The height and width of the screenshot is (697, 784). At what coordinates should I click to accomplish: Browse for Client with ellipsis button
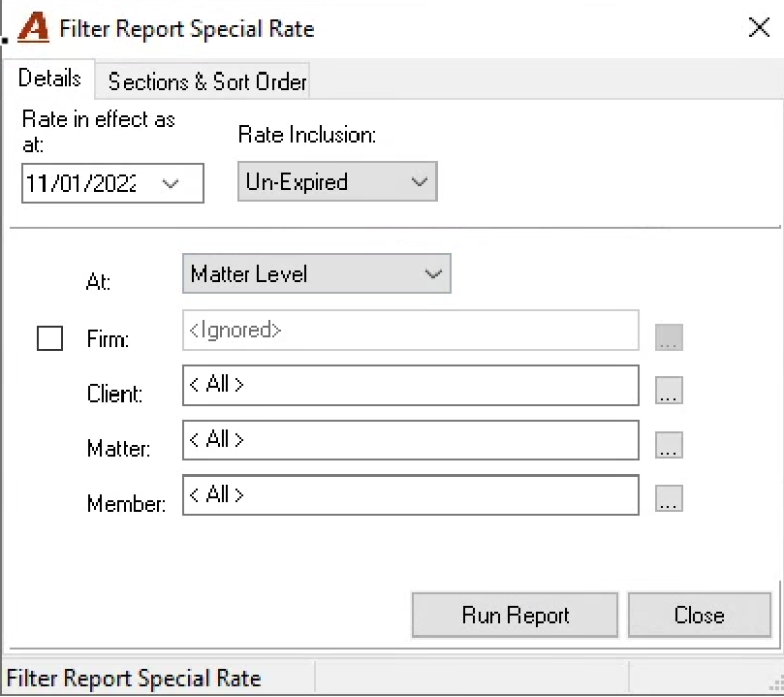(669, 391)
